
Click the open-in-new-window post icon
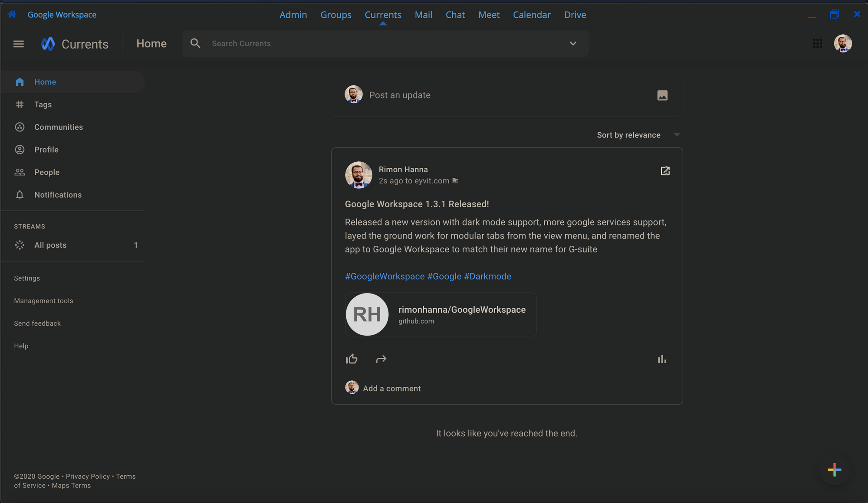pyautogui.click(x=665, y=171)
